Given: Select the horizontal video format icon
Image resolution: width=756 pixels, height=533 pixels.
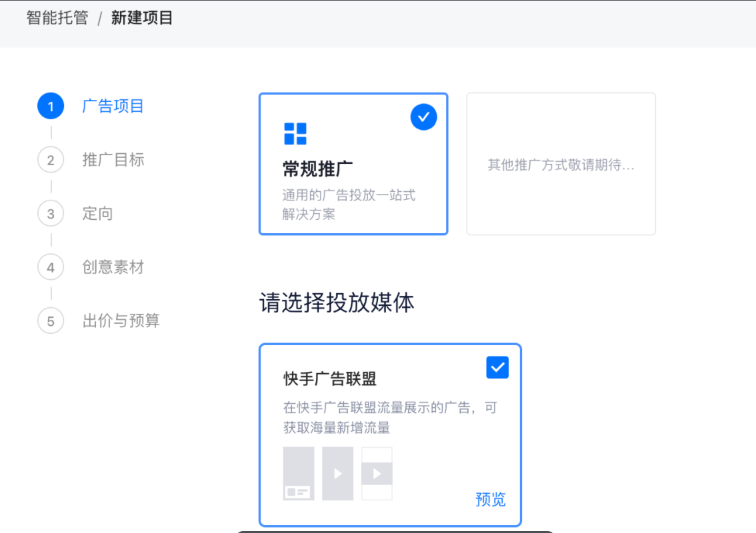Looking at the screenshot, I should tap(377, 474).
